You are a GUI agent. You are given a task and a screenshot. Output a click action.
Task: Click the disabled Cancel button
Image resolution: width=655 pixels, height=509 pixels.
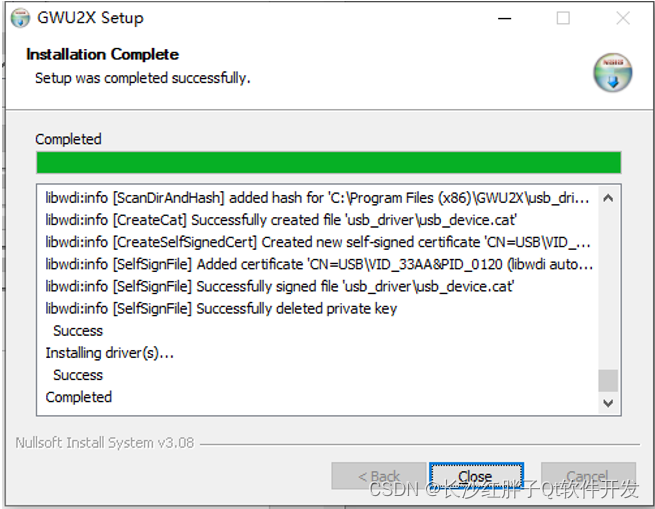[x=588, y=476]
